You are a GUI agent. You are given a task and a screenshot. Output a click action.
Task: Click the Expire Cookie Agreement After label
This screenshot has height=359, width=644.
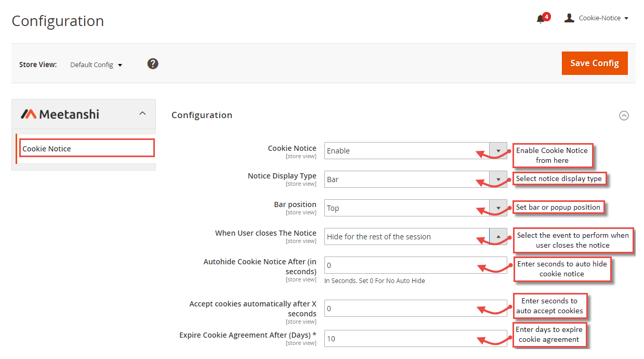248,335
